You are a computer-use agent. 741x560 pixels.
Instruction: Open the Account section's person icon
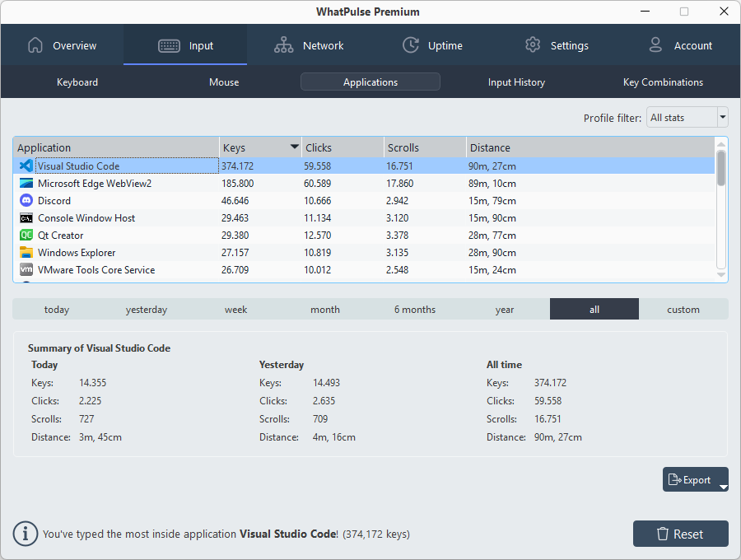coord(655,45)
